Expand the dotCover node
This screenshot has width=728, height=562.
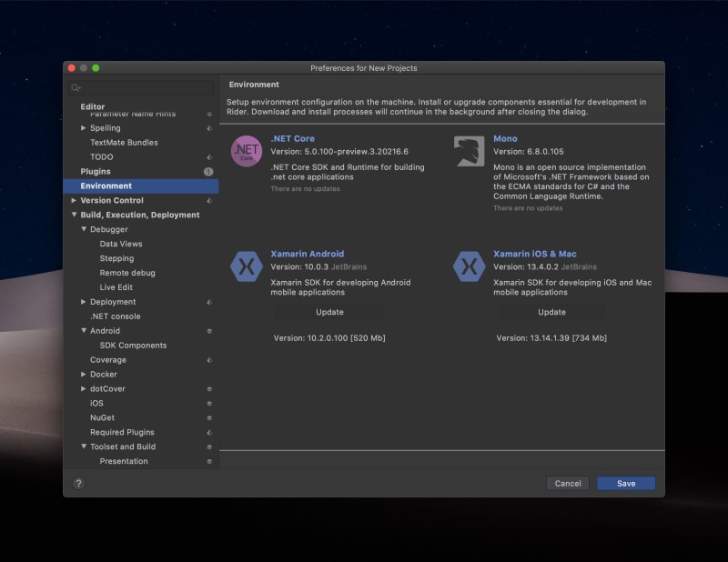coord(83,388)
